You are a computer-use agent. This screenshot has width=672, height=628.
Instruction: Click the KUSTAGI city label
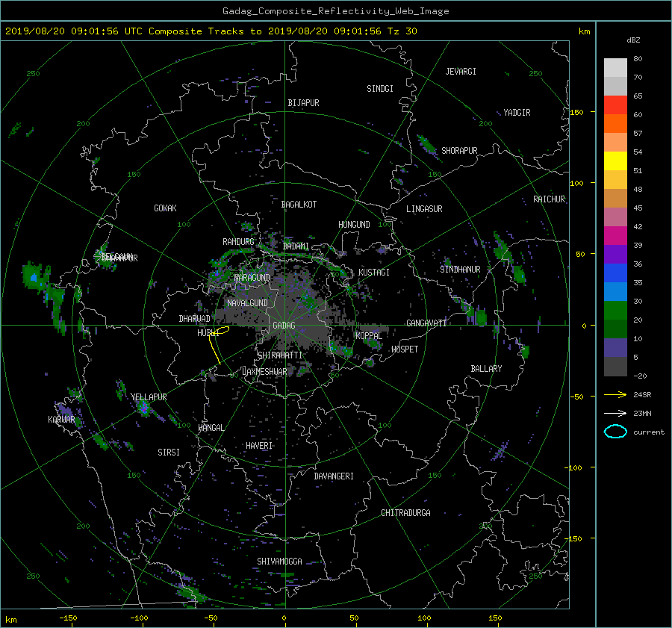point(374,273)
